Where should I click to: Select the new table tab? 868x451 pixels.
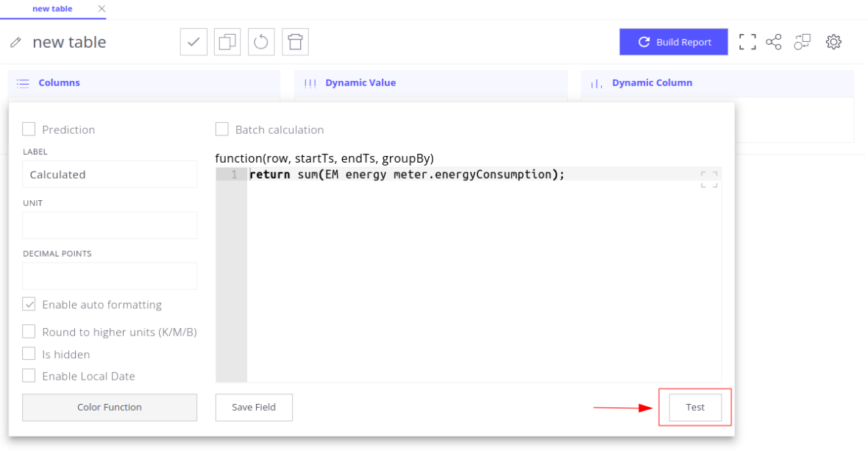pos(52,9)
